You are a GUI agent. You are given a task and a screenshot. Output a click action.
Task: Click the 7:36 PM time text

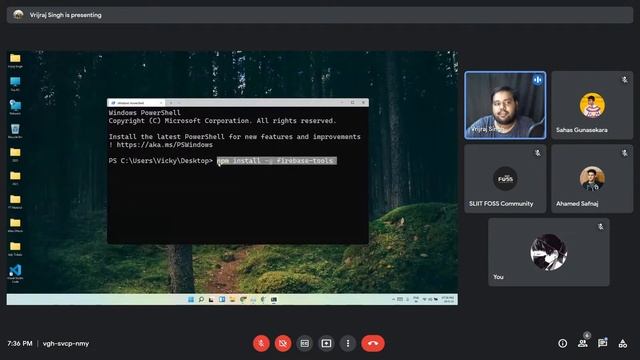(x=20, y=343)
